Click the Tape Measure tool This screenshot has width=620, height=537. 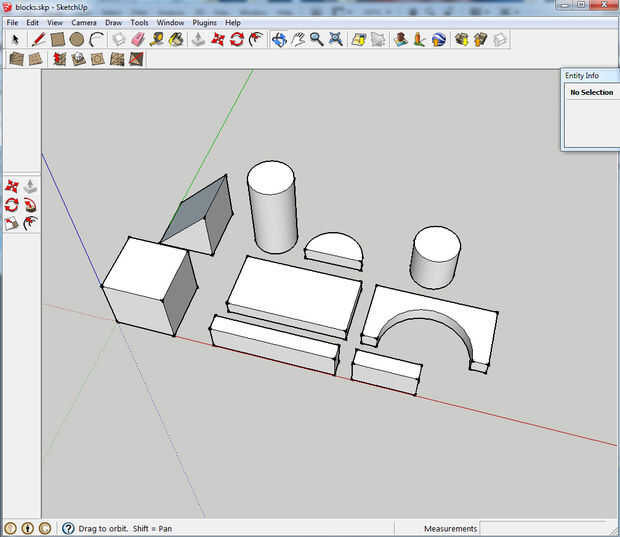pos(157,40)
